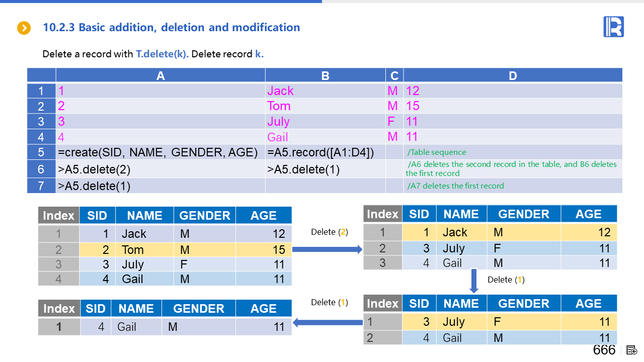Click the section title 10.2.3 Basic addition

[171, 28]
